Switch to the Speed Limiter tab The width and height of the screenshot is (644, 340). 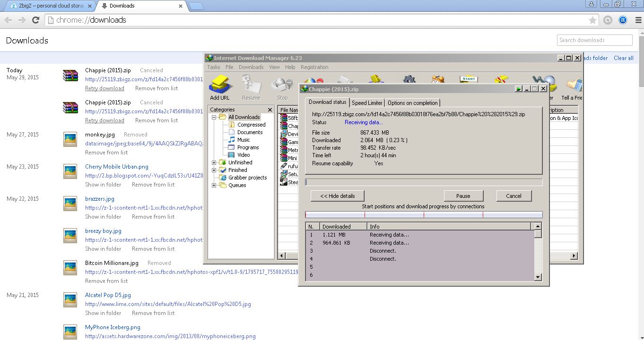point(367,103)
